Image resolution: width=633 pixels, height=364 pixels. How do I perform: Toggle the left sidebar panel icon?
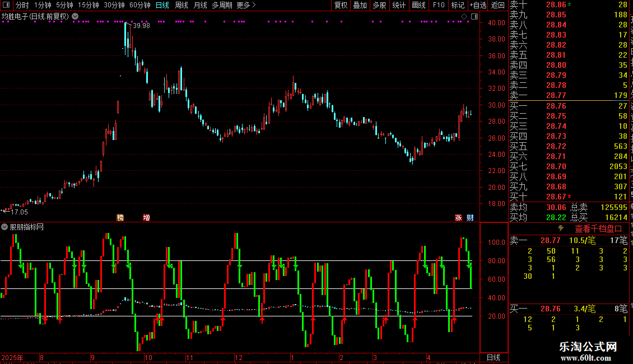[x=6, y=5]
